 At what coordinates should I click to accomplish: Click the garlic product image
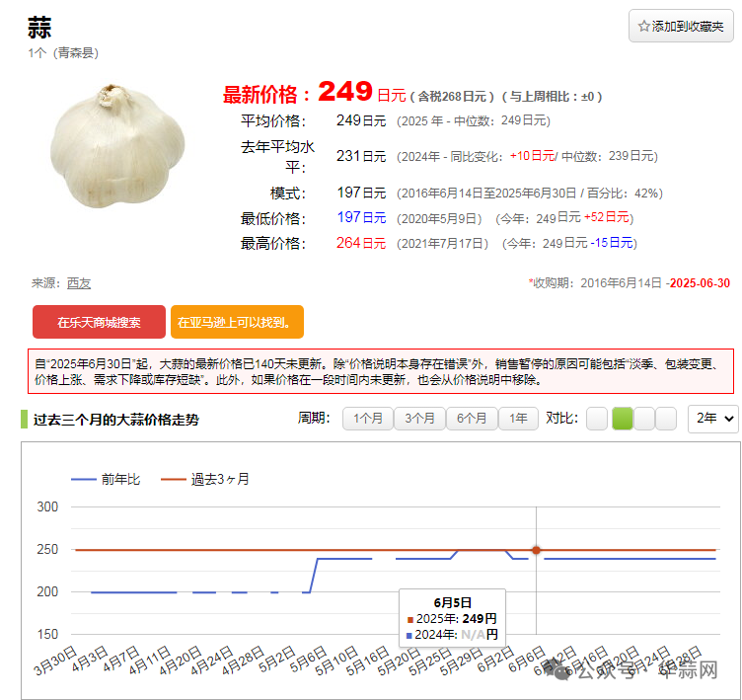(117, 145)
